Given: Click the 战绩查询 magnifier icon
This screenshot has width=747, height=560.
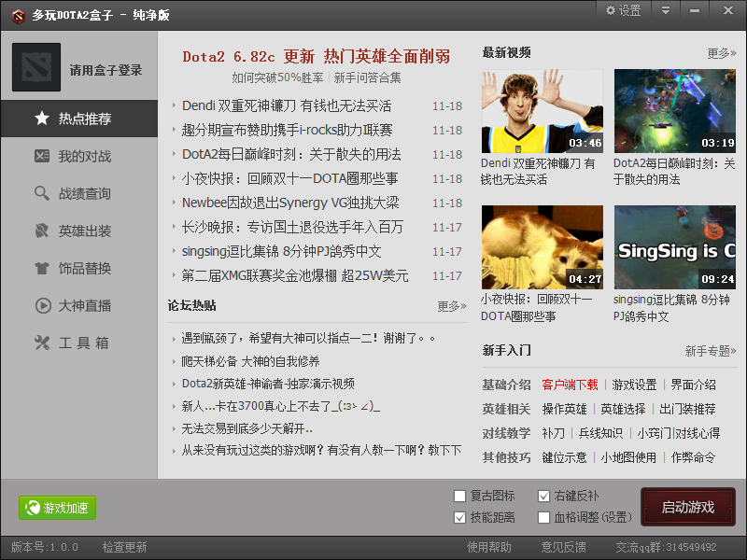Looking at the screenshot, I should [42, 193].
